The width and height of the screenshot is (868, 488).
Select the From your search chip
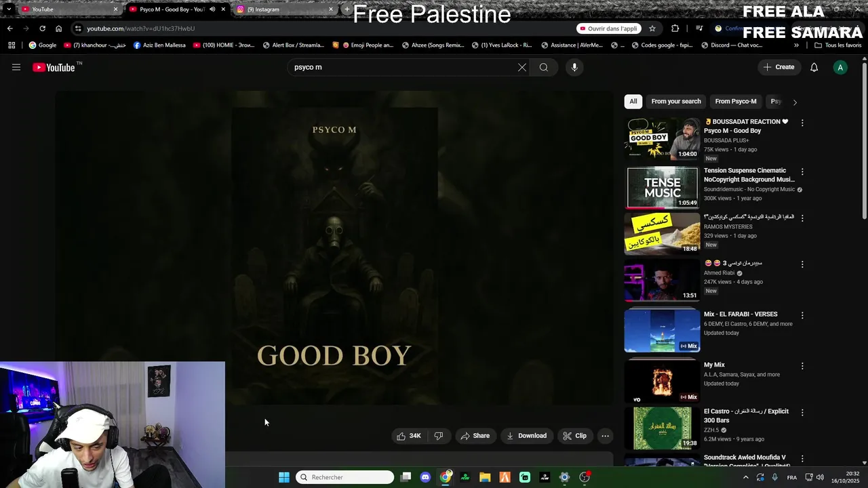point(676,102)
